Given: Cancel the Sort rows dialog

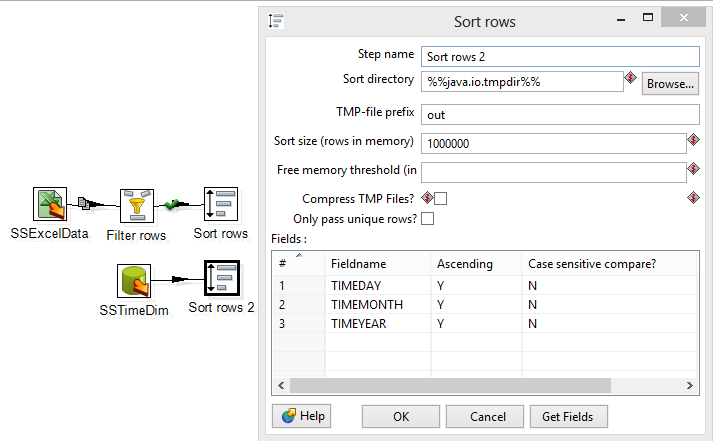Looking at the screenshot, I should click(x=485, y=416).
